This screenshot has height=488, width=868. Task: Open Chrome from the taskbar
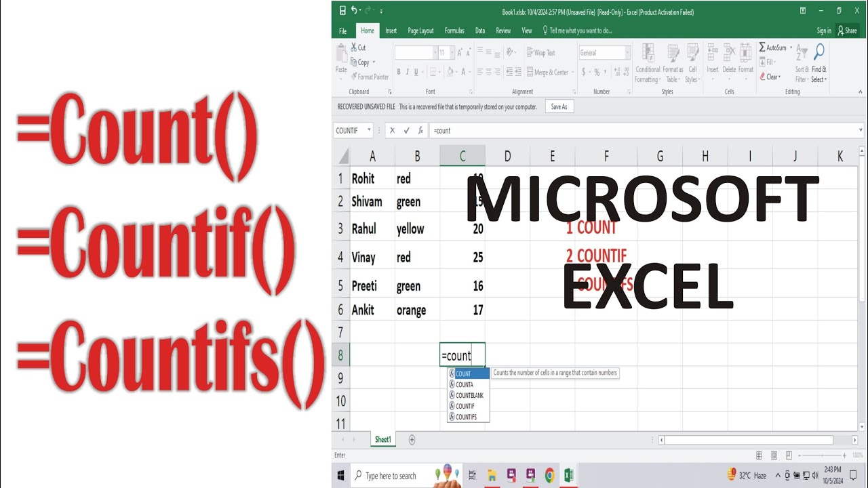pos(549,475)
